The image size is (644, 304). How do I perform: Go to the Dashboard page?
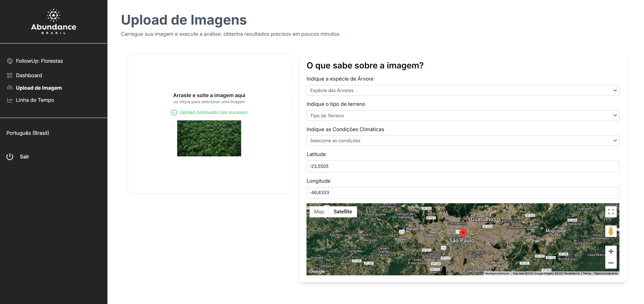pyautogui.click(x=29, y=75)
